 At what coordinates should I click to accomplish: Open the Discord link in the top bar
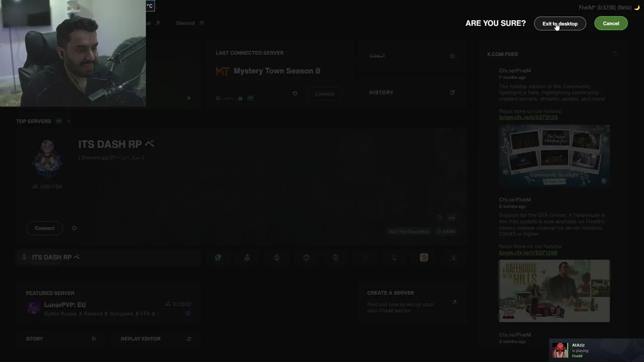coord(190,23)
